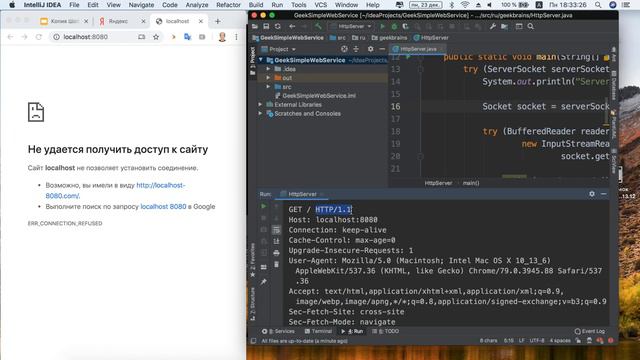Open the Project view selector dropdown
640x360 pixels.
[279, 49]
